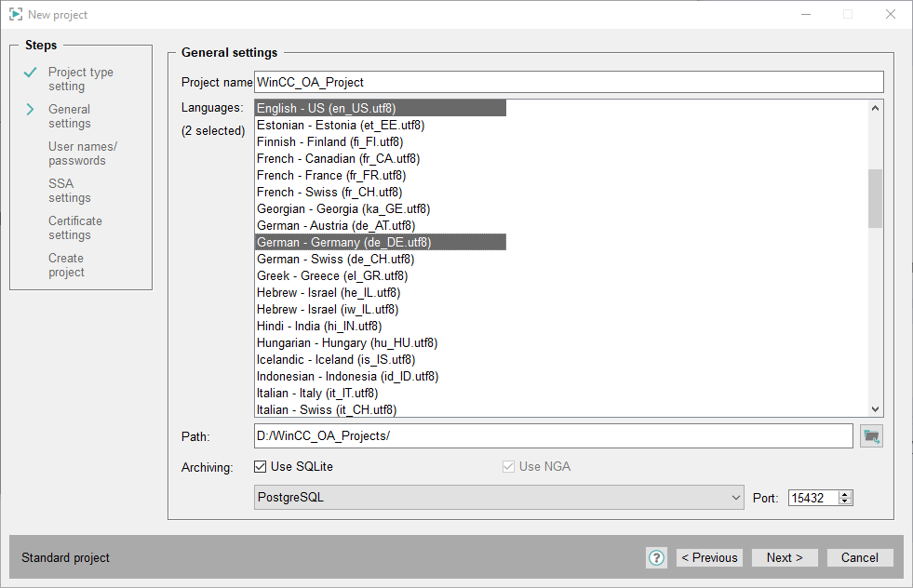Open the folder browse icon next to Path
Viewport: 913px width, 588px height.
coord(871,436)
